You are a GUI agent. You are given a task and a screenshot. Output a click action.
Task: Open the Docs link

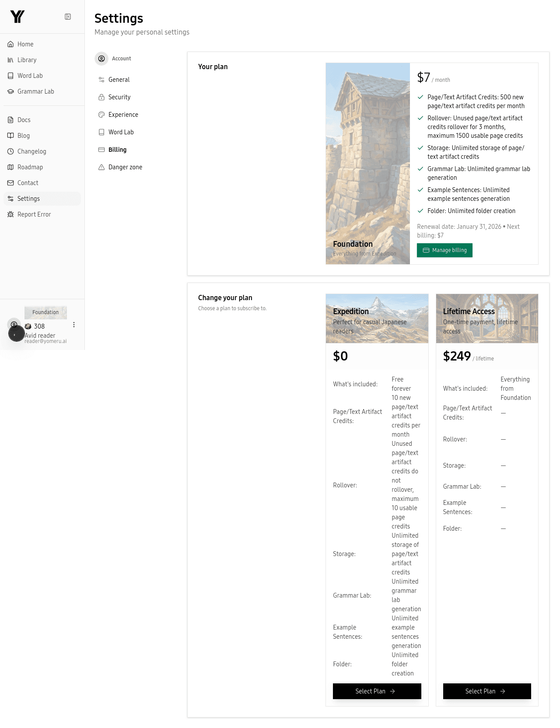click(42, 120)
